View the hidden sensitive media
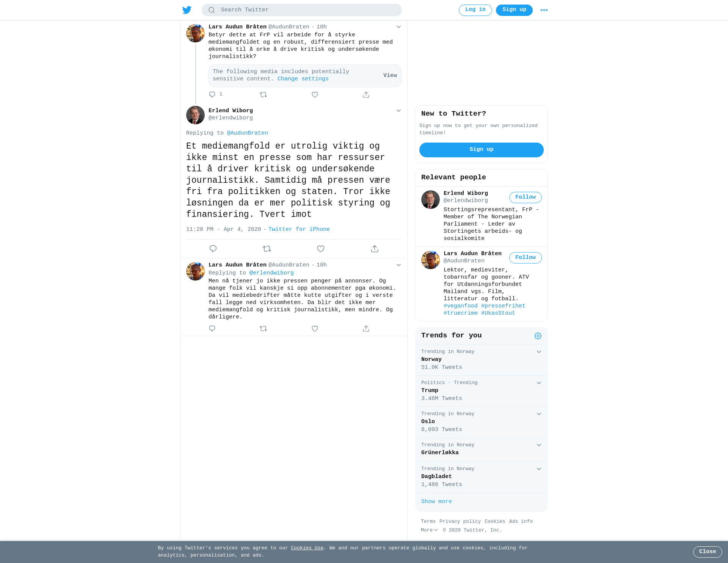 point(390,75)
